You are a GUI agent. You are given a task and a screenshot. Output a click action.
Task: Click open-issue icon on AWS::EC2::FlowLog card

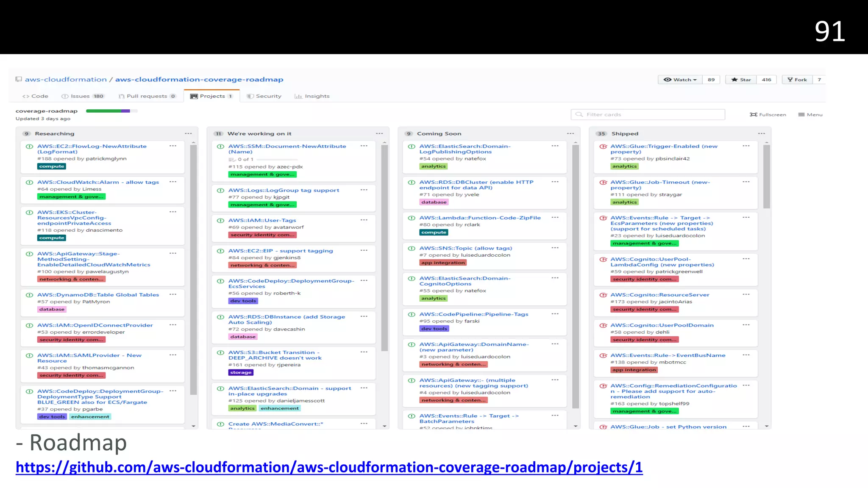coord(29,147)
